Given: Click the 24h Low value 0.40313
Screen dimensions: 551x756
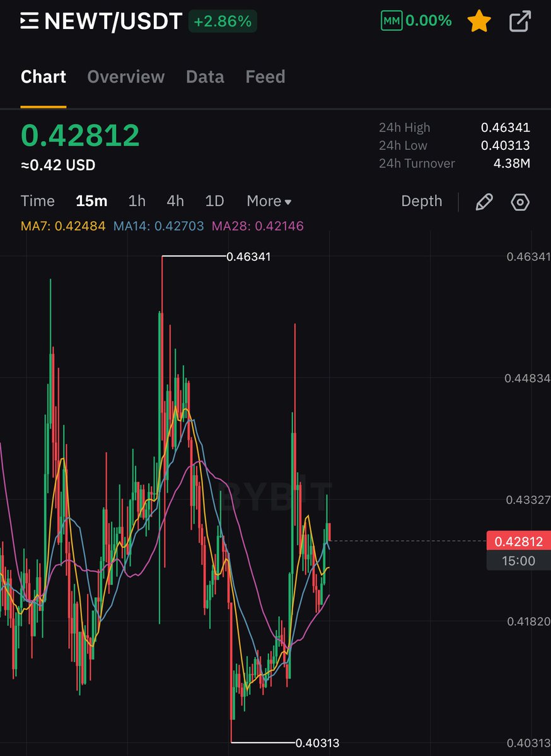Looking at the screenshot, I should (x=506, y=146).
